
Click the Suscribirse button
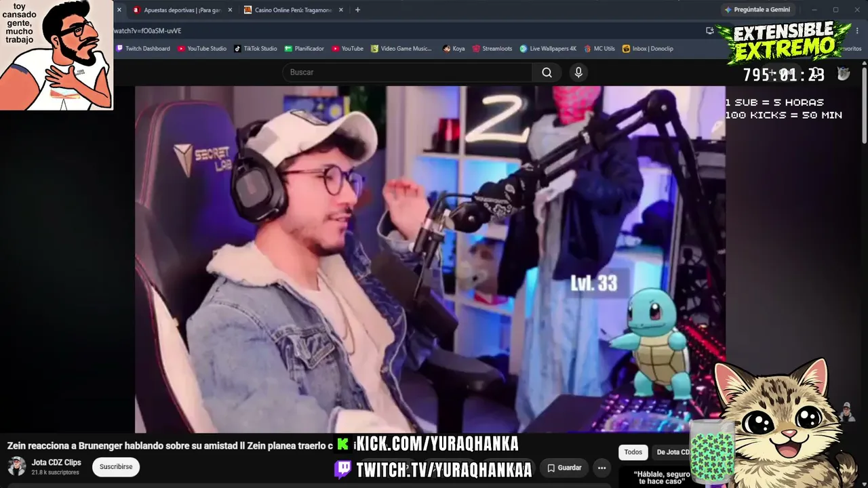116,466
